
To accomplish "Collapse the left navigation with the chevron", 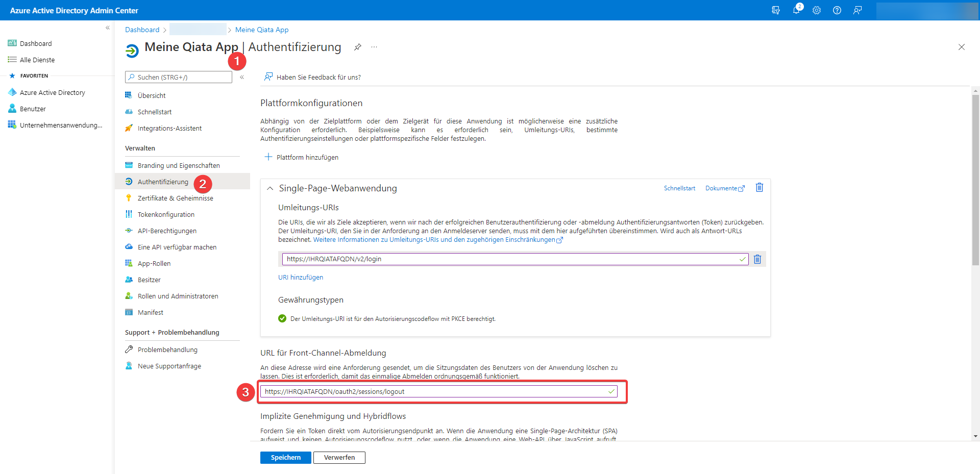I will point(108,28).
